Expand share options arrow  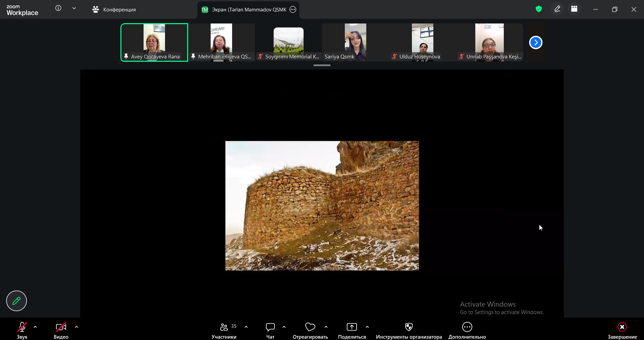point(367,327)
